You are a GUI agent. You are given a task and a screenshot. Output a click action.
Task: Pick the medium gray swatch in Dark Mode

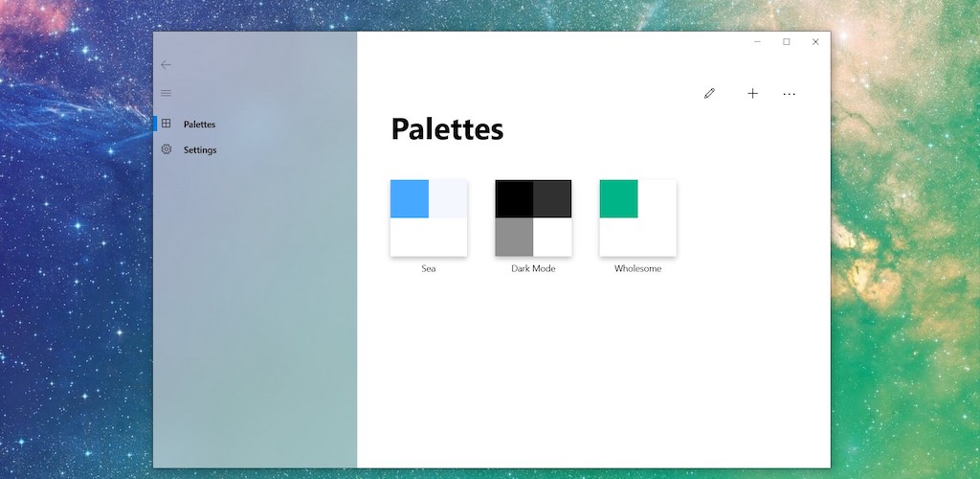[514, 237]
